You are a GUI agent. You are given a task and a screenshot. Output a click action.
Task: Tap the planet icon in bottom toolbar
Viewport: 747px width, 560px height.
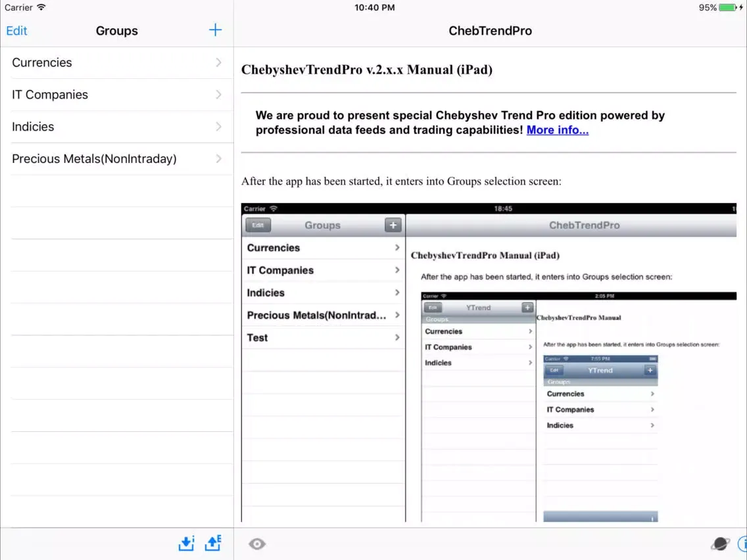pyautogui.click(x=720, y=544)
